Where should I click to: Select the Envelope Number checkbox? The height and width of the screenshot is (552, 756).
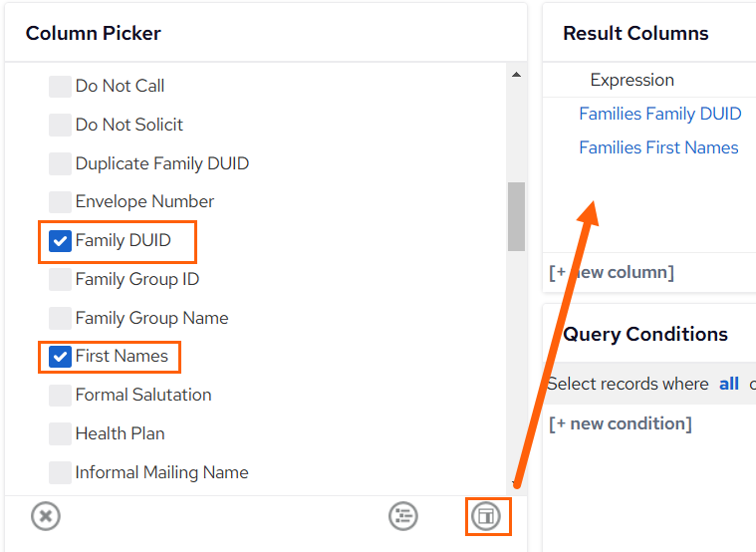pyautogui.click(x=61, y=201)
